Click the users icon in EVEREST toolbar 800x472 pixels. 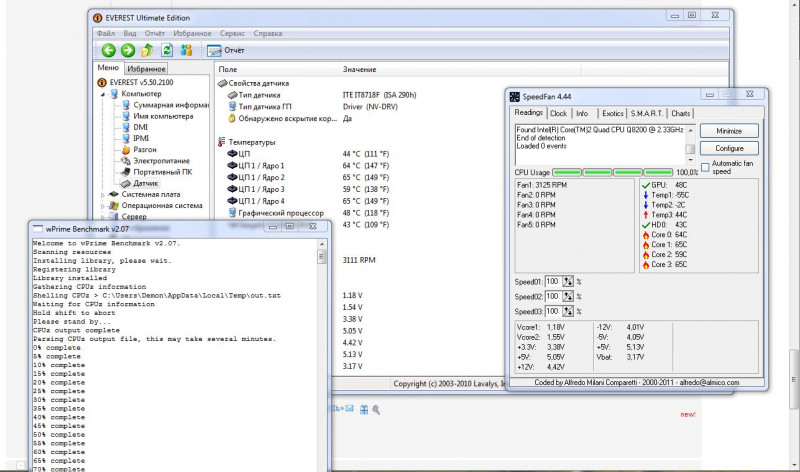pyautogui.click(x=186, y=50)
